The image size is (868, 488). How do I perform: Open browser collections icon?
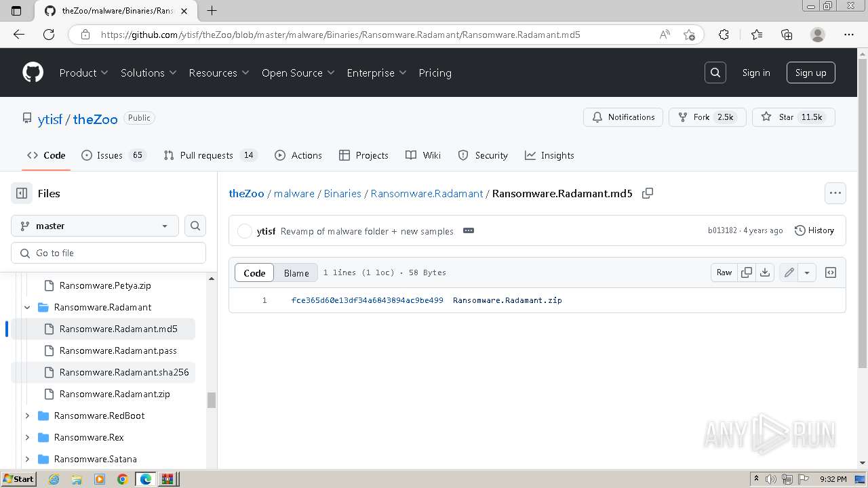click(787, 35)
